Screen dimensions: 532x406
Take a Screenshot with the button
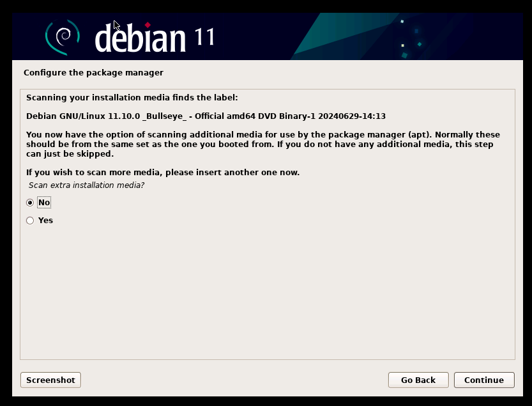[50, 380]
